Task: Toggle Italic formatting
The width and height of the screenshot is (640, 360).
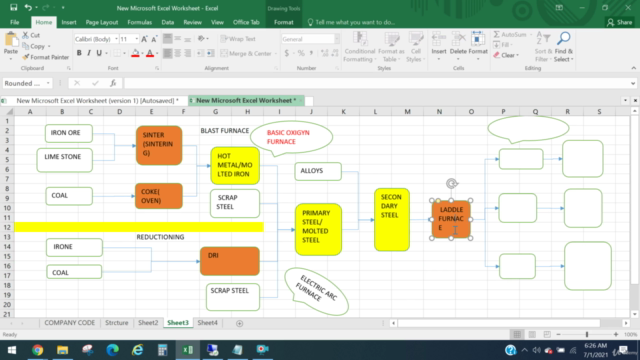Action: 89,53
